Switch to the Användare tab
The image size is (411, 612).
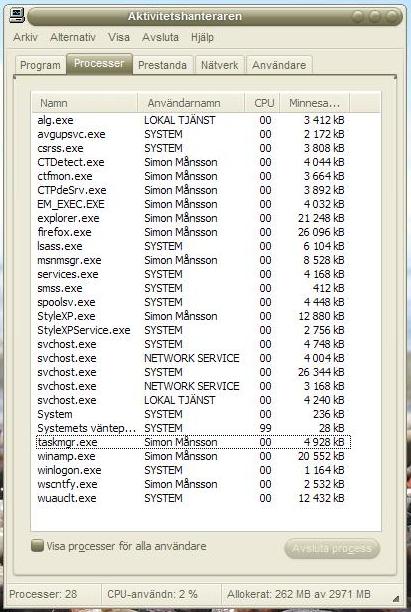click(279, 65)
